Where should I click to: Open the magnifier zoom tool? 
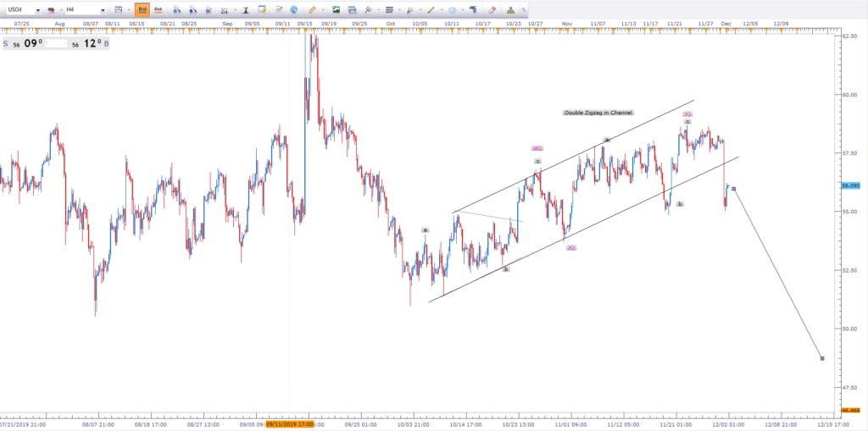224,10
